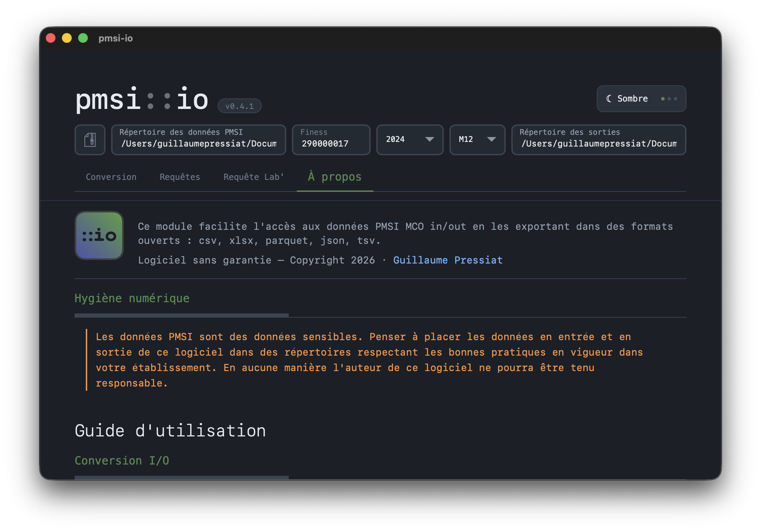
Task: Click the zip archive file icon button
Action: (90, 140)
